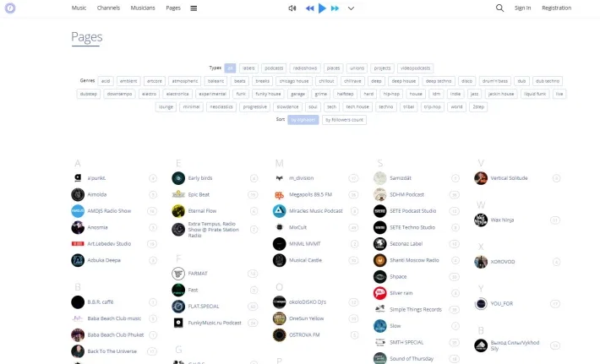
Task: Open the search magnifier icon
Action: click(499, 8)
